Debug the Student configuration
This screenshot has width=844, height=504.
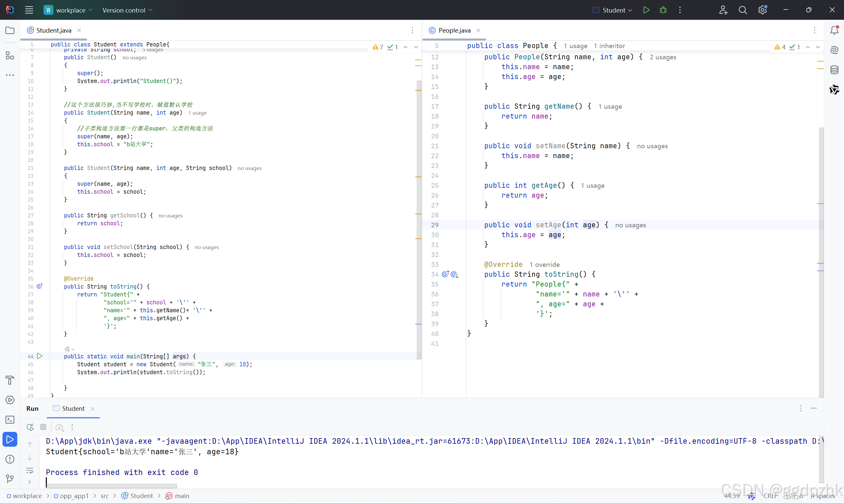coord(663,10)
